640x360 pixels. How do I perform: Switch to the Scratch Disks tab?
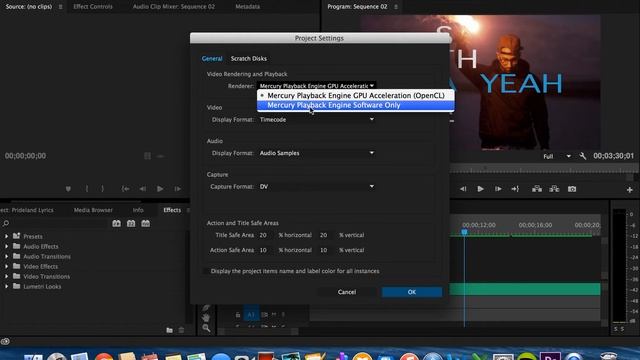coord(249,58)
